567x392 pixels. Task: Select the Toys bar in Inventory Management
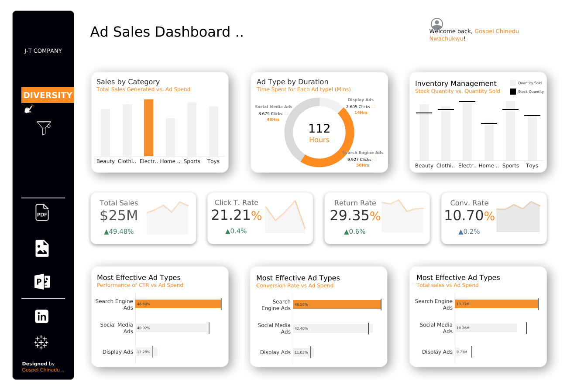click(x=532, y=138)
